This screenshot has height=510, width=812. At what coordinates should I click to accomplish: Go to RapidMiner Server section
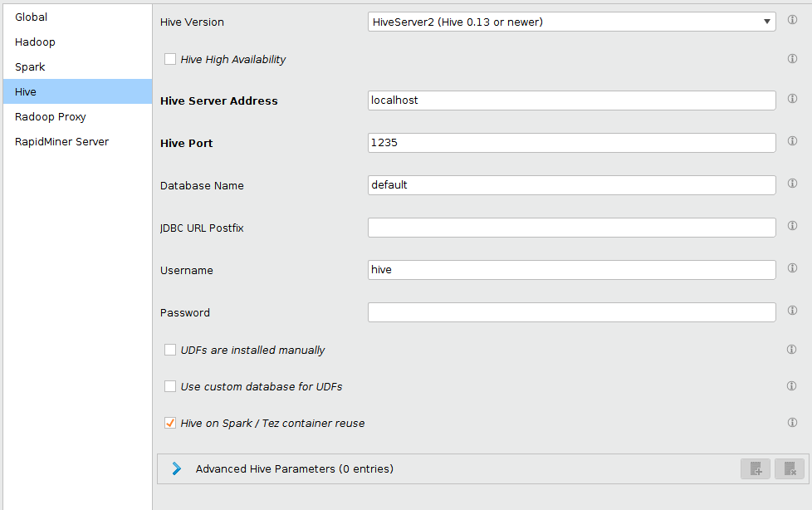point(61,141)
